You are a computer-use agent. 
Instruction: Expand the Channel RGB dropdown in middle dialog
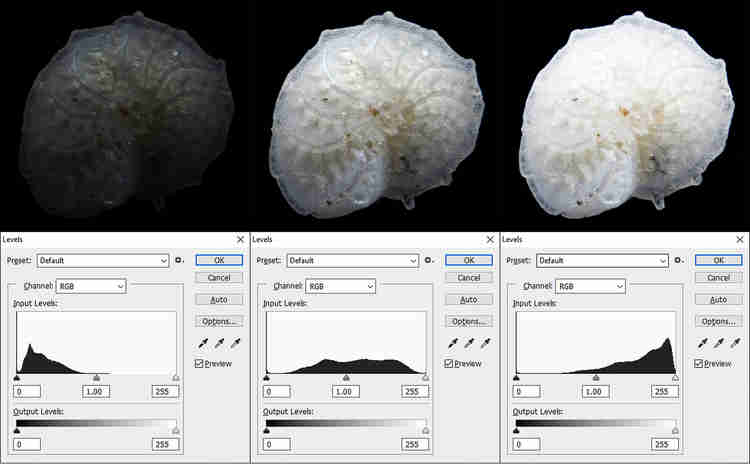pos(341,286)
